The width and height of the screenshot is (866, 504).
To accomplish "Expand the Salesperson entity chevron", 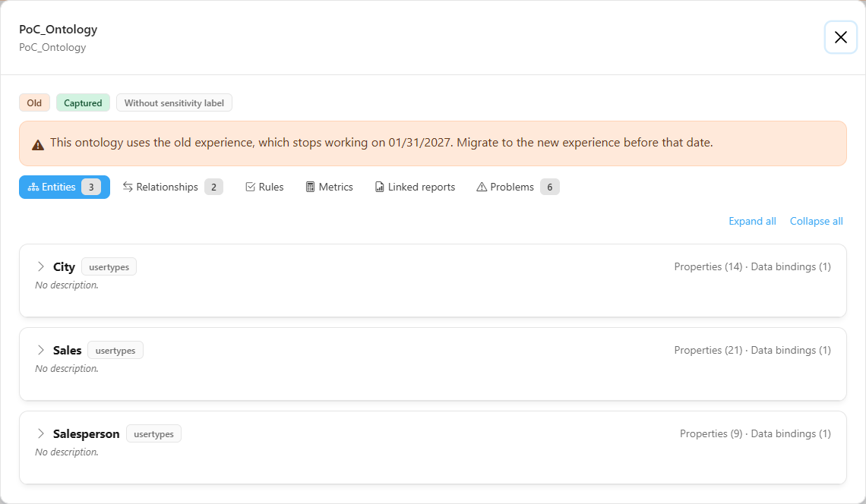I will [x=41, y=433].
